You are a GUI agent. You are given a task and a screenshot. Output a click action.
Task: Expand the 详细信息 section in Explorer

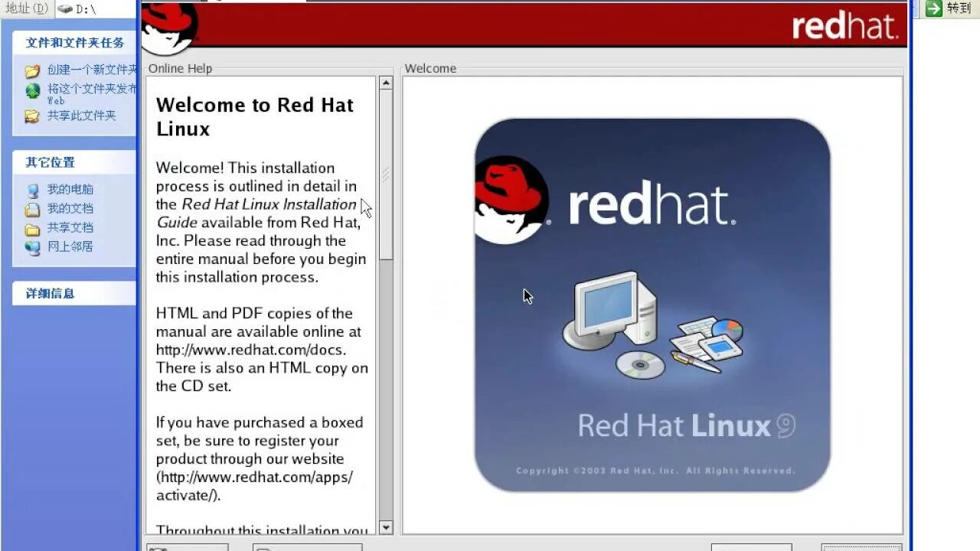(x=74, y=293)
